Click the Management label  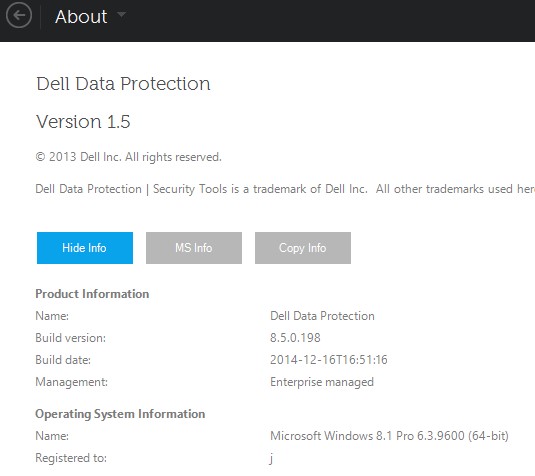[72, 382]
